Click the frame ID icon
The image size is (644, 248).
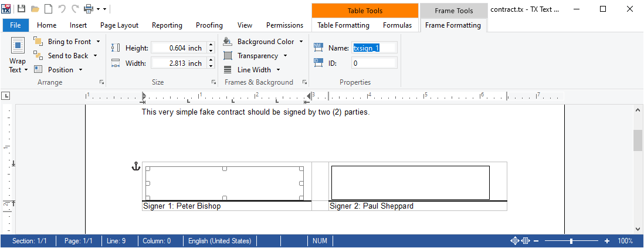tap(318, 63)
